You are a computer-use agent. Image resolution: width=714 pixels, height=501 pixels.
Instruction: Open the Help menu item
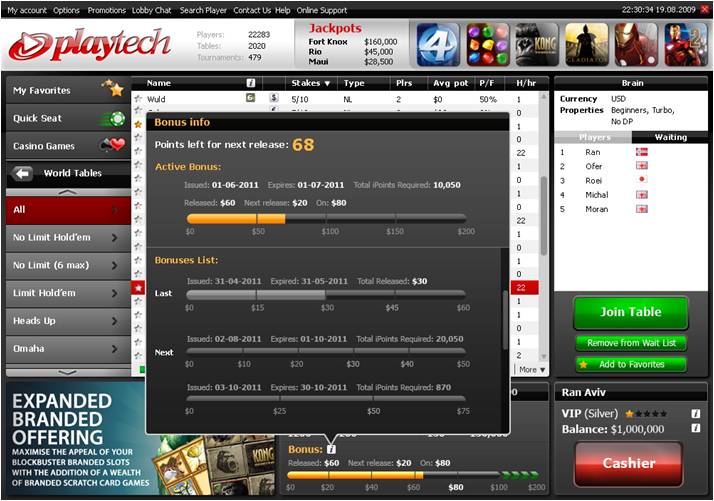282,10
